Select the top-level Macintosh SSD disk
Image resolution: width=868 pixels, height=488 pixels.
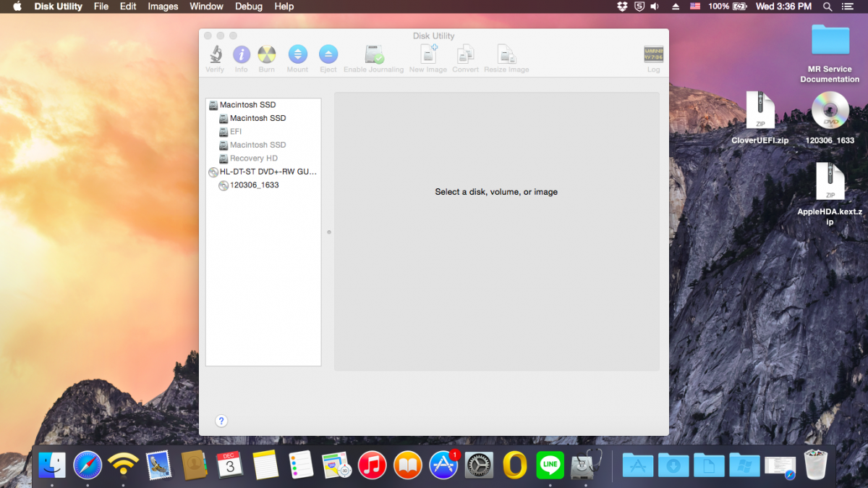pos(247,105)
